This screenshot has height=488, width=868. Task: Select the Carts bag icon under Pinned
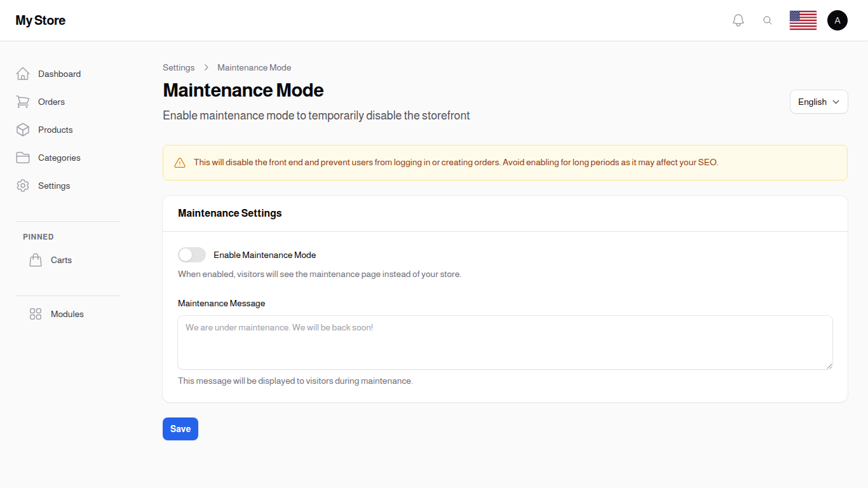(x=36, y=260)
